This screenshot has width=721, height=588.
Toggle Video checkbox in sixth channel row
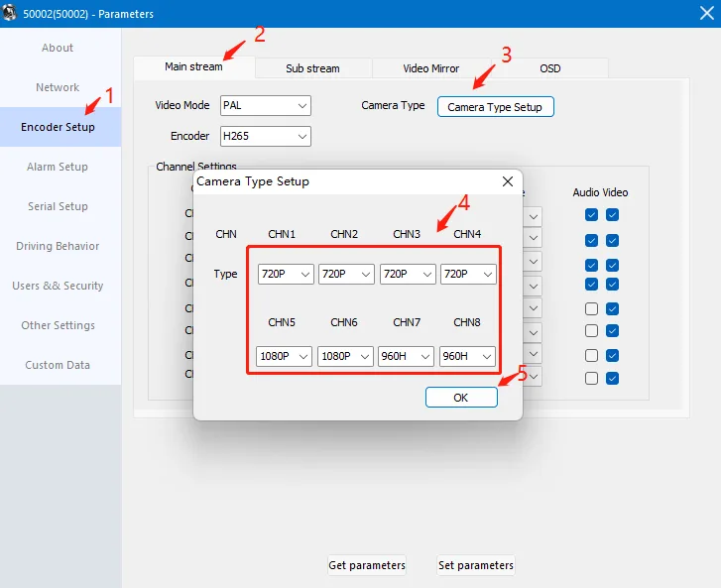pos(612,330)
